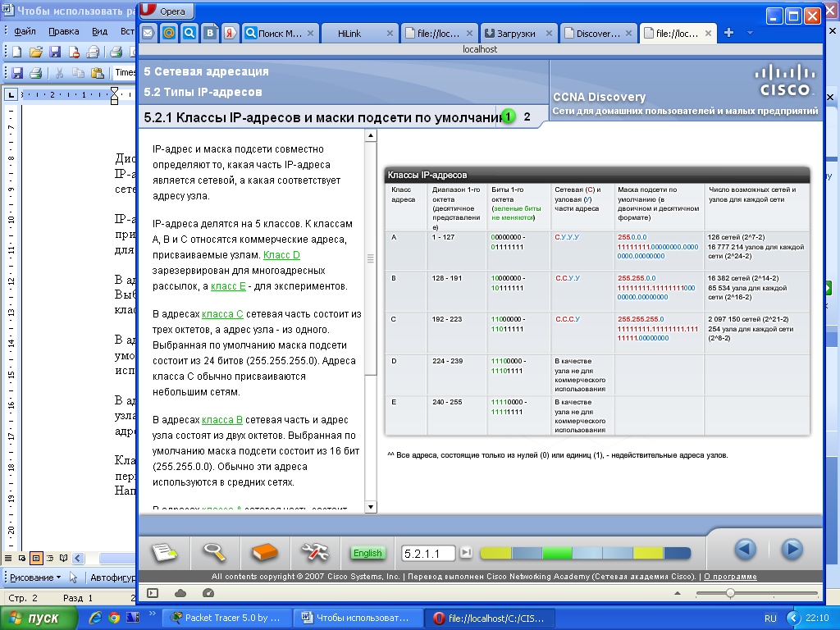Click the Opera Turbo gauge icon

click(208, 593)
